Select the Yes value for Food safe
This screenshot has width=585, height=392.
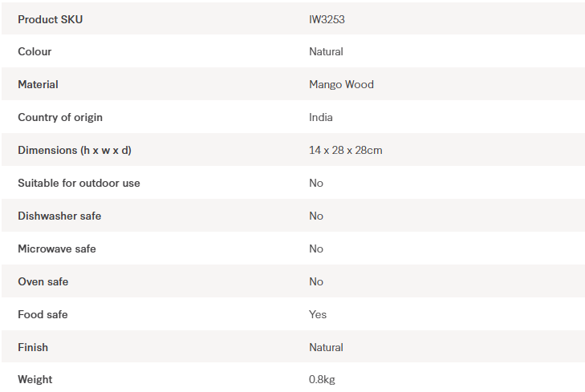click(318, 315)
